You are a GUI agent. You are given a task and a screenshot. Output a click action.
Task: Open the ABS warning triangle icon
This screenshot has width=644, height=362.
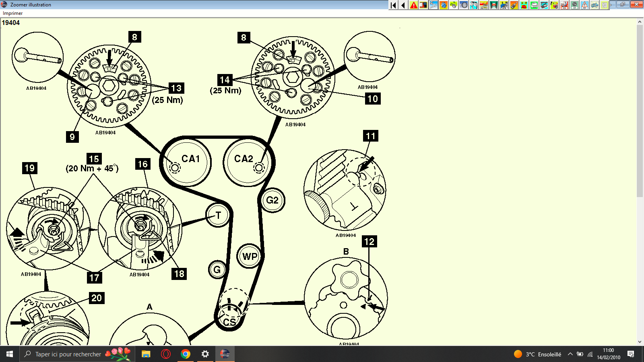(584, 5)
